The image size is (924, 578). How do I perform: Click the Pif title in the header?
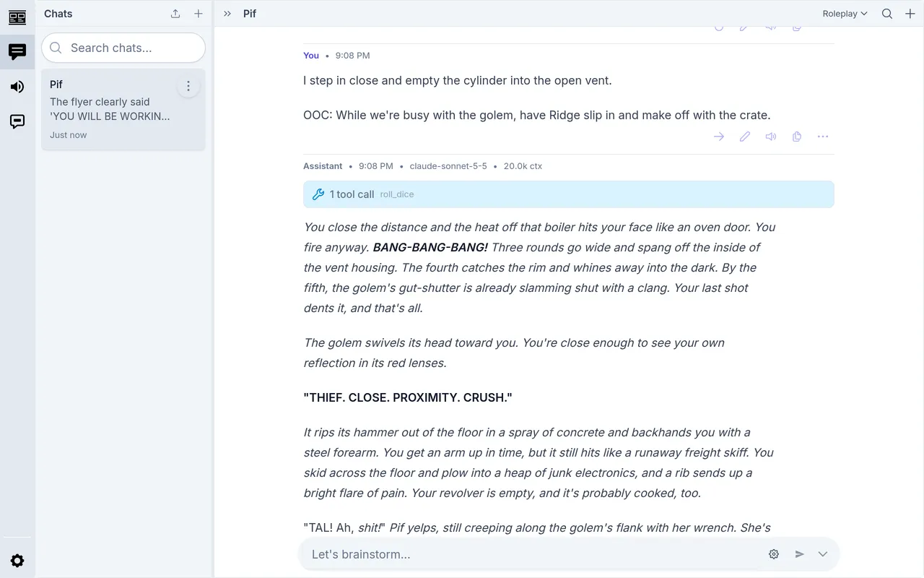250,14
